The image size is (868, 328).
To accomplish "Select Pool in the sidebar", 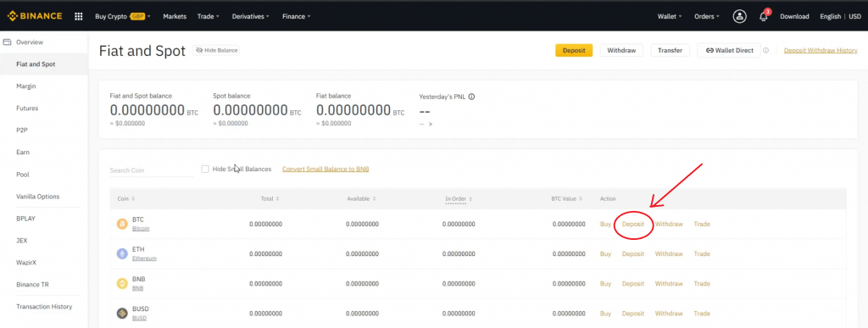I will pyautogui.click(x=23, y=175).
